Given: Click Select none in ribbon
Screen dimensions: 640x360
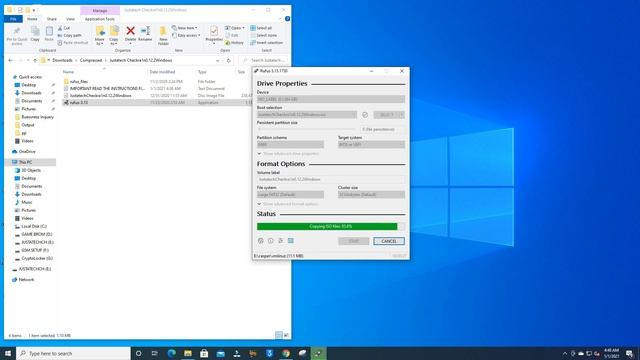Looking at the screenshot, I should (x=263, y=36).
